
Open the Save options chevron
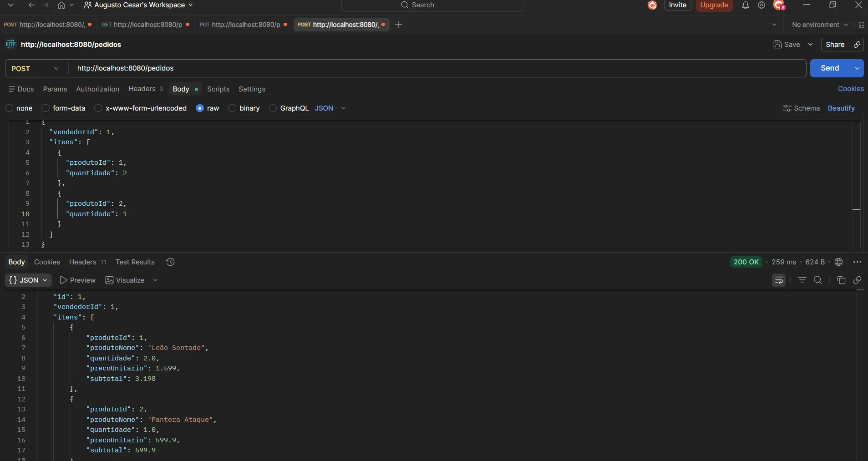click(810, 45)
